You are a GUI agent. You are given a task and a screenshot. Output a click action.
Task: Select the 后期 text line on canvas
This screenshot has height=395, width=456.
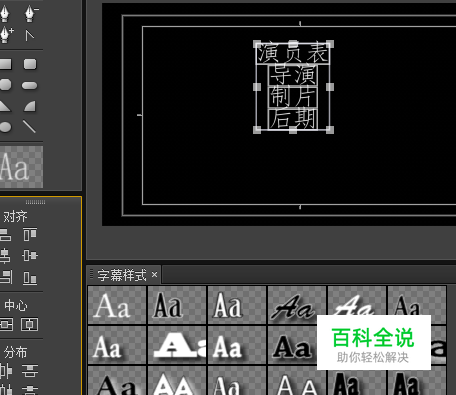tap(293, 119)
